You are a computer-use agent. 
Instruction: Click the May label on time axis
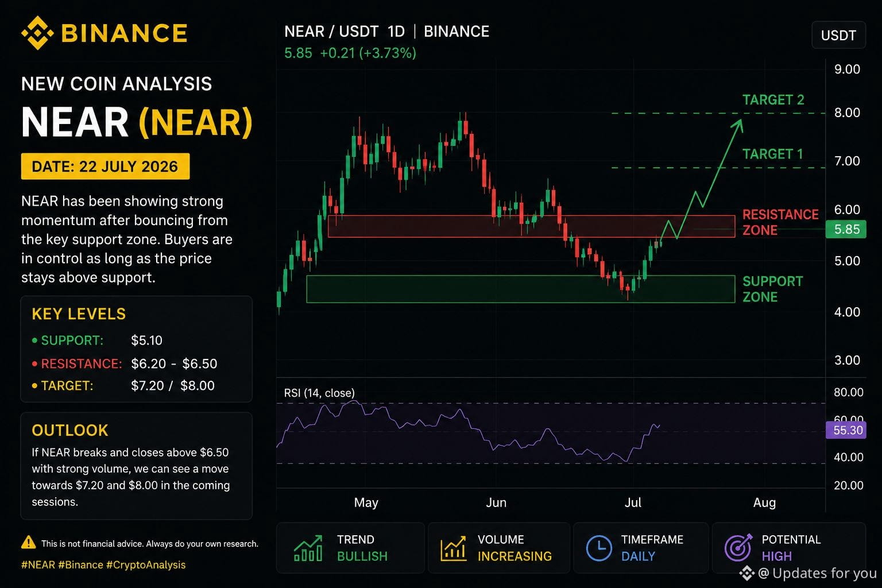point(366,503)
